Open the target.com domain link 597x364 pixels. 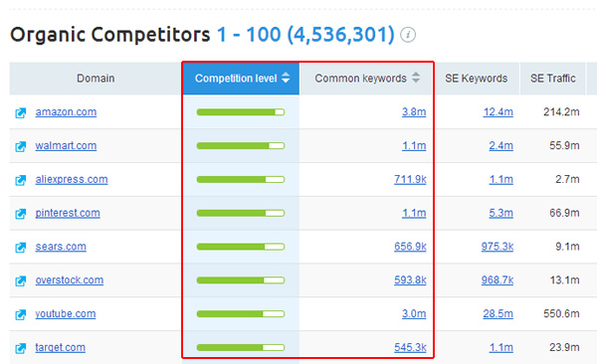pos(60,347)
